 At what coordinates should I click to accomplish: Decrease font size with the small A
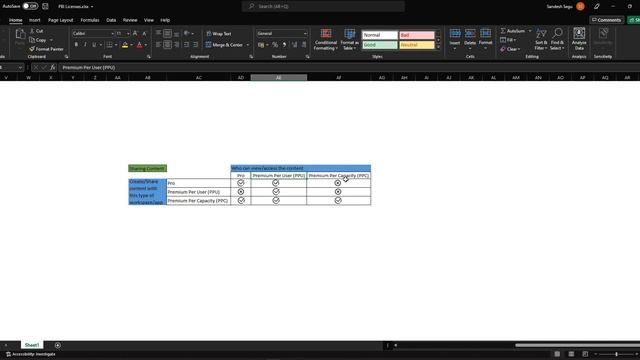click(144, 33)
